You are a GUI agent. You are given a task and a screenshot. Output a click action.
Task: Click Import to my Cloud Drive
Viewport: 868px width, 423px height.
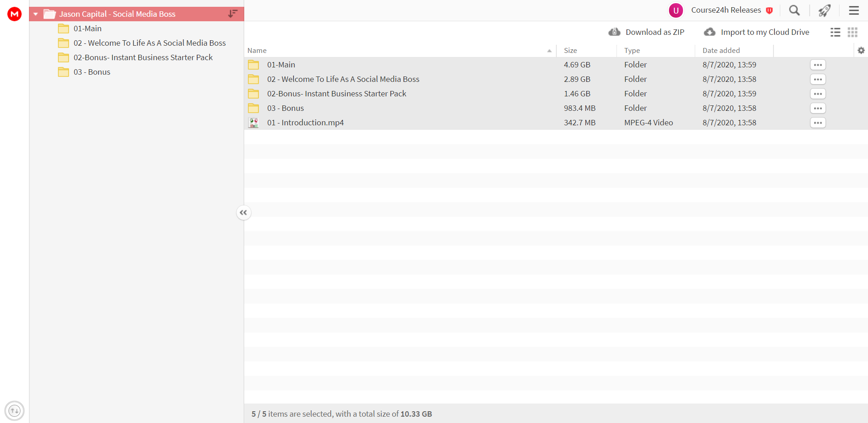point(757,32)
